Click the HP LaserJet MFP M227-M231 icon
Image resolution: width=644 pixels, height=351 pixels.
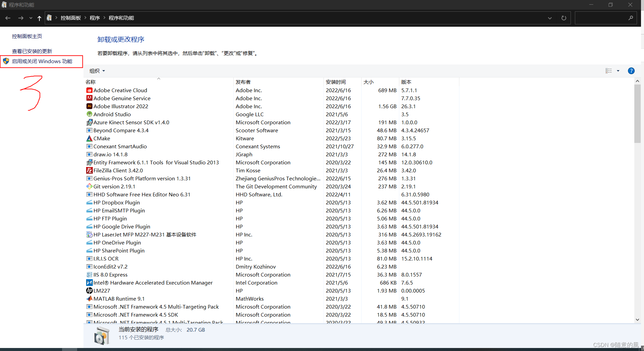(89, 234)
